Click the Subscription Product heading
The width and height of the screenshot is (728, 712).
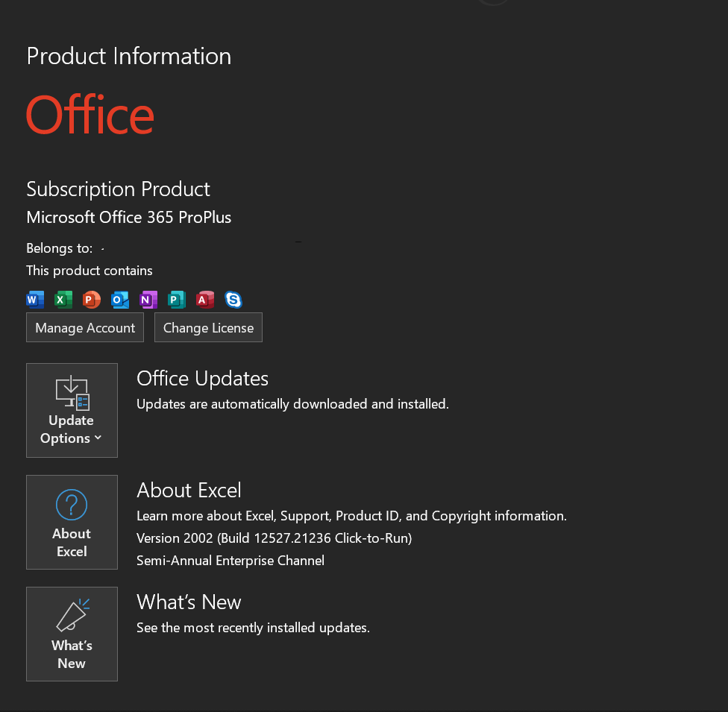click(x=119, y=189)
